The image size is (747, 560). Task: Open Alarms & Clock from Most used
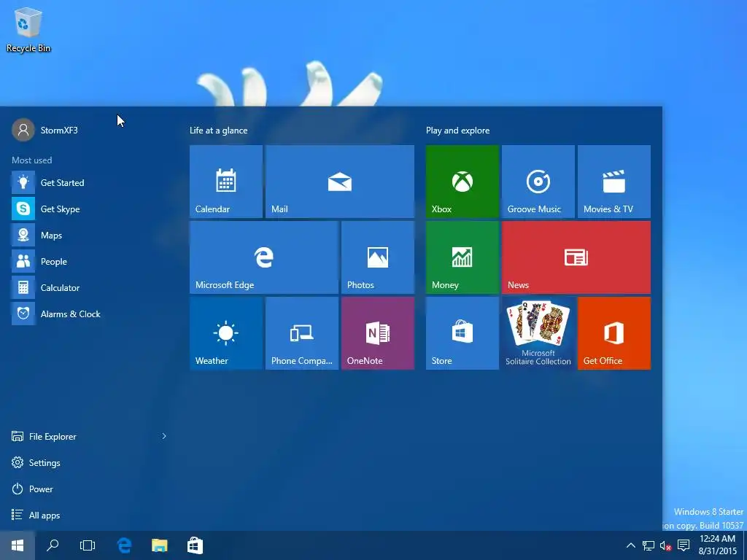pos(89,314)
